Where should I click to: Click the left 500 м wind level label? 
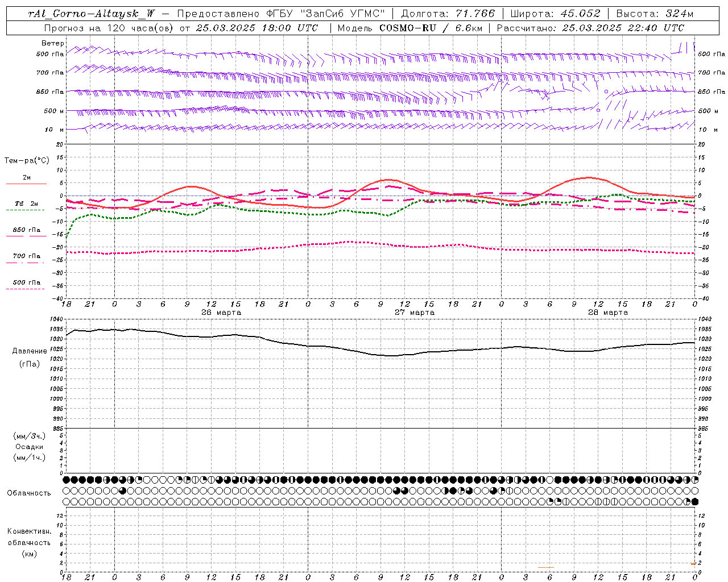(54, 111)
